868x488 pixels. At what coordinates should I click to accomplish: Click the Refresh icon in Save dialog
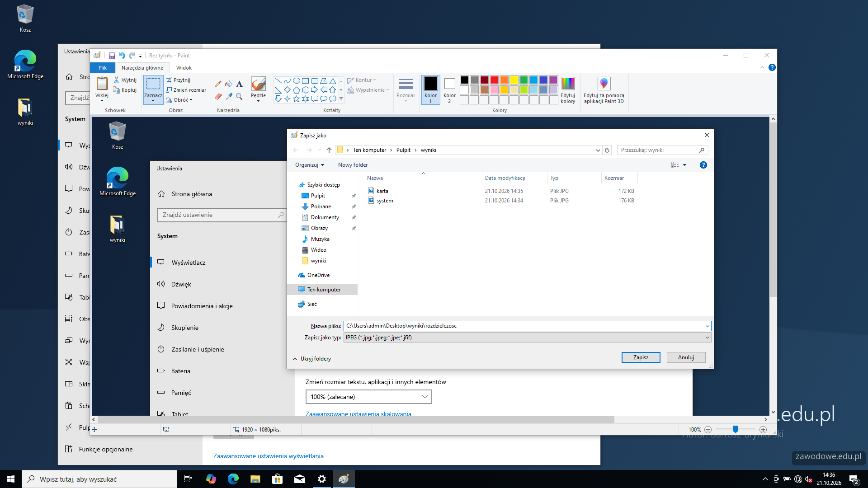tap(607, 150)
